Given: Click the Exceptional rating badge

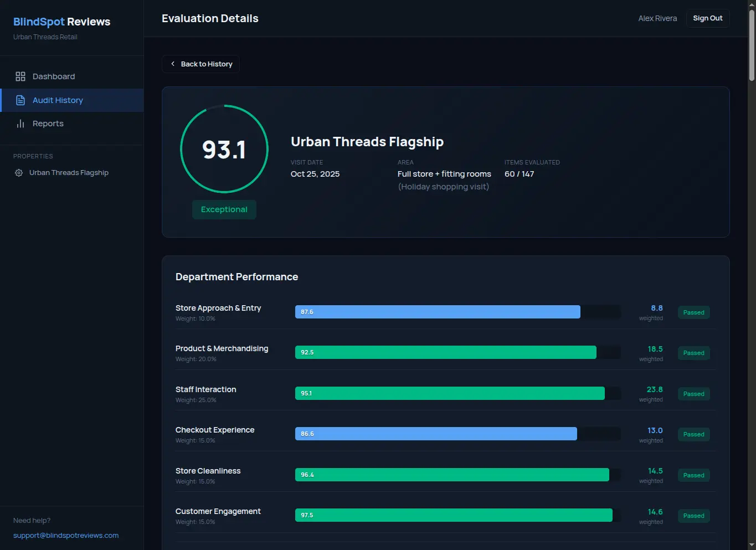Looking at the screenshot, I should point(224,209).
